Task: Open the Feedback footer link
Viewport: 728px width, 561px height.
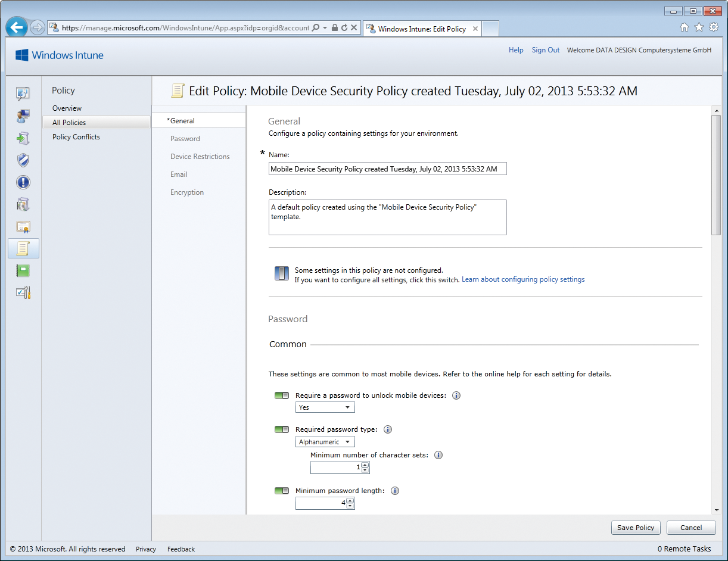Action: 181,549
